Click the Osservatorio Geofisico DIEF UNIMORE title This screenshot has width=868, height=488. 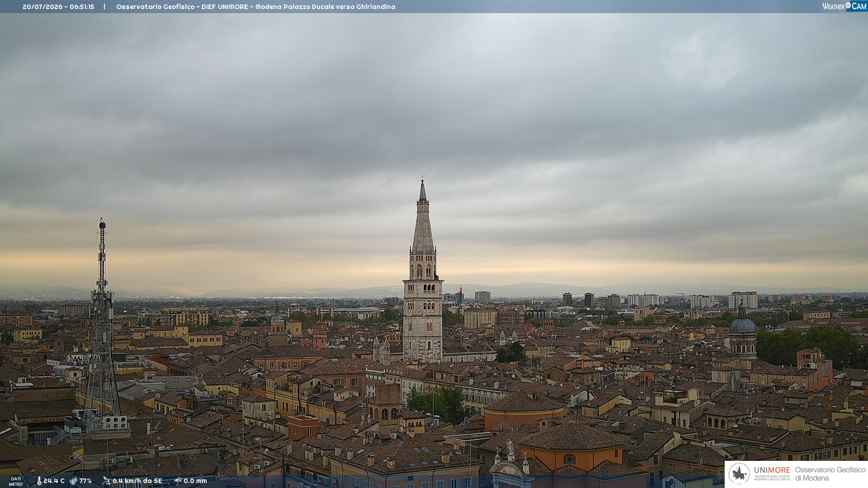256,7
